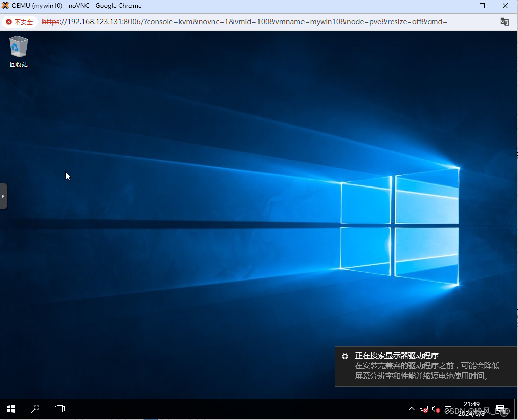518x420 pixels.
Task: Open the display driver search notification
Action: (426, 366)
